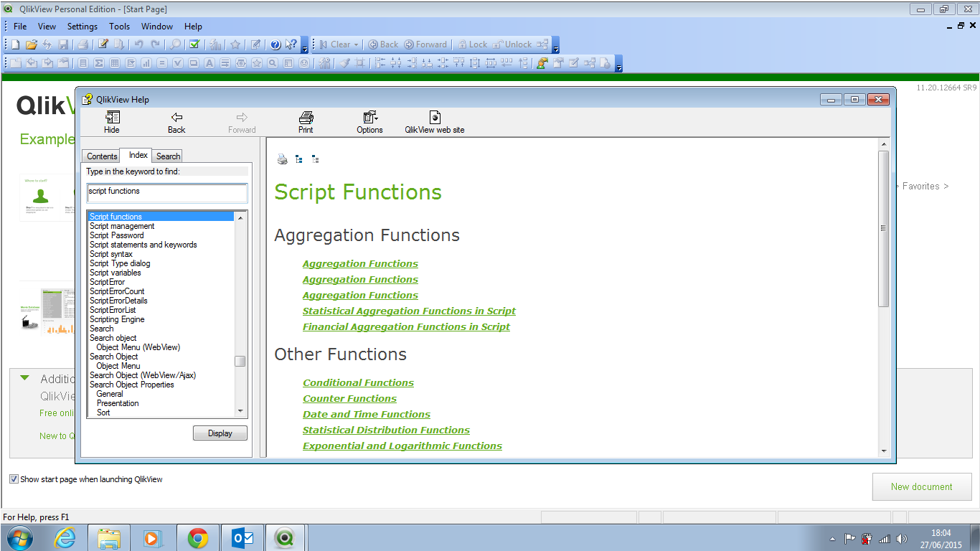
Task: Click the Back button in navigation toolbar
Action: point(383,44)
